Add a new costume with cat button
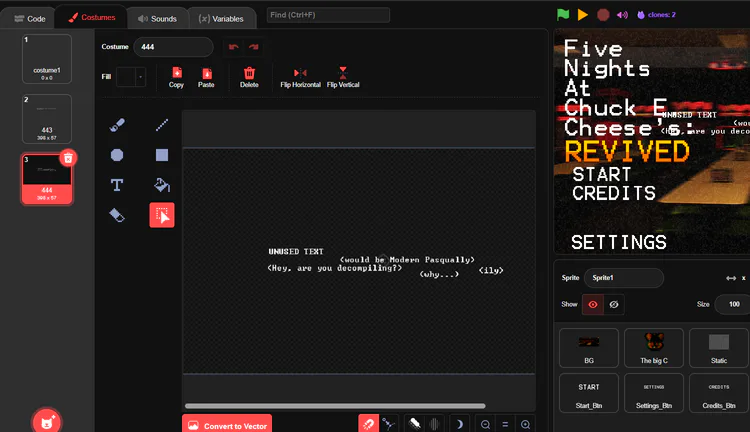Image resolution: width=750 pixels, height=432 pixels. (47, 421)
